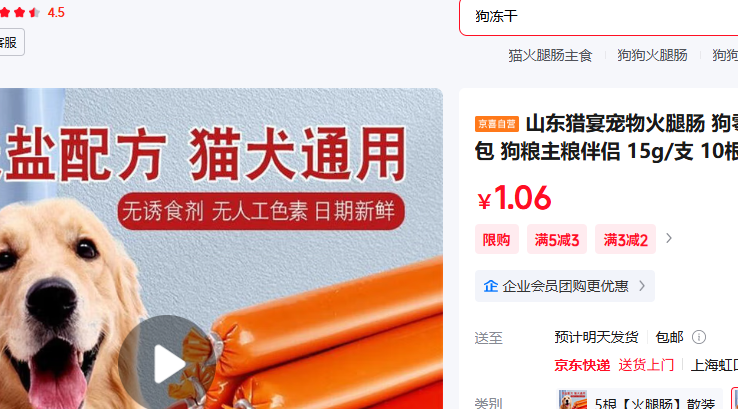Select the 限购 tag
This screenshot has width=738, height=409.
click(497, 240)
